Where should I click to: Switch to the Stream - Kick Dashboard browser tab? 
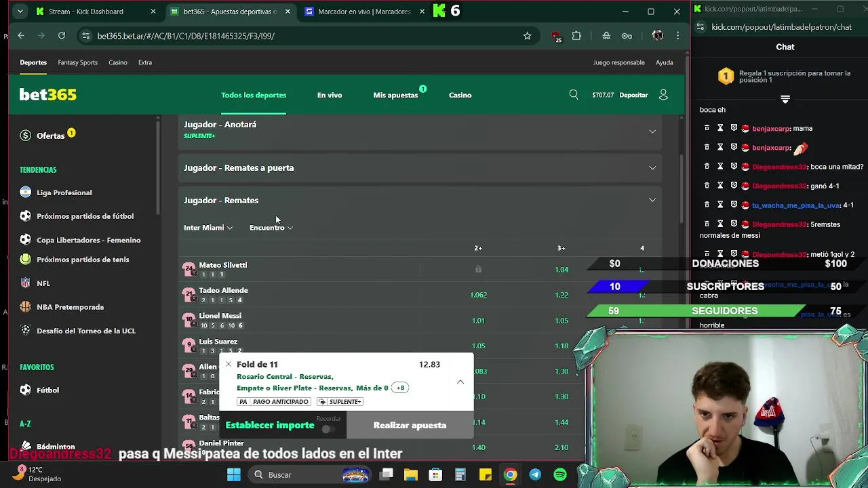tap(95, 12)
